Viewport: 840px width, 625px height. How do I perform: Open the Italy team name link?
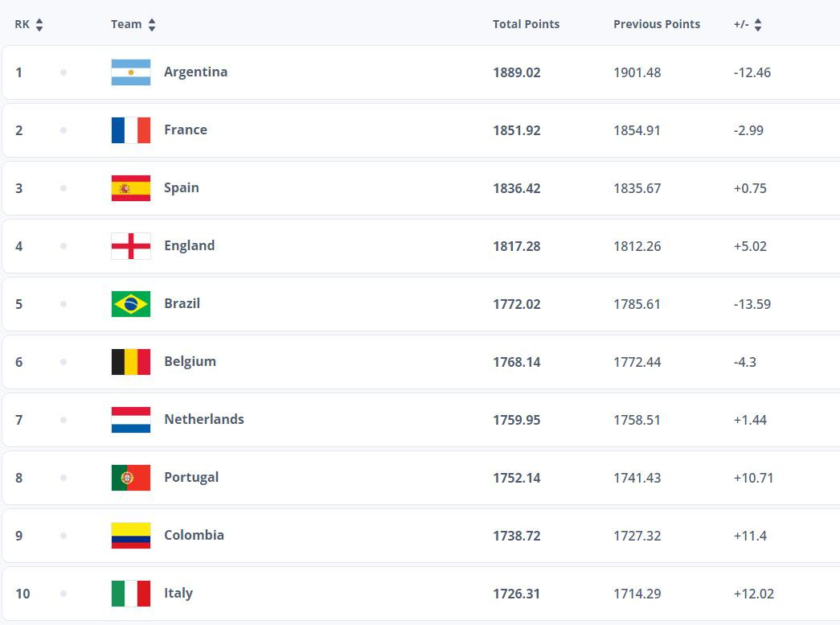178,594
